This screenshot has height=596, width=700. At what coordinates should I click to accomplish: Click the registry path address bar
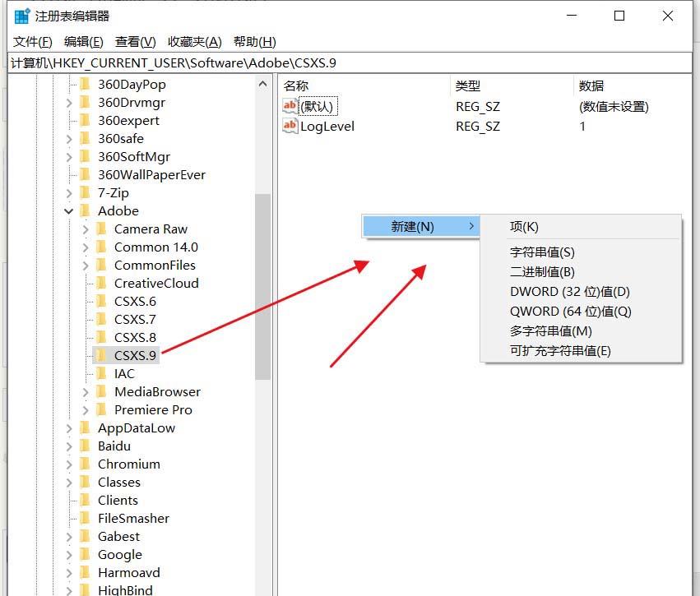[350, 63]
